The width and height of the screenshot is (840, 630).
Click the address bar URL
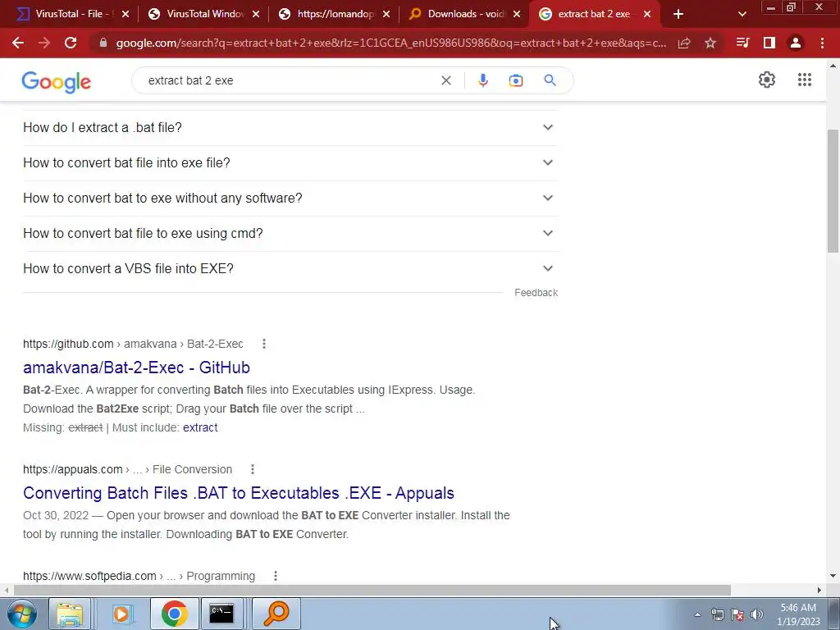[391, 43]
